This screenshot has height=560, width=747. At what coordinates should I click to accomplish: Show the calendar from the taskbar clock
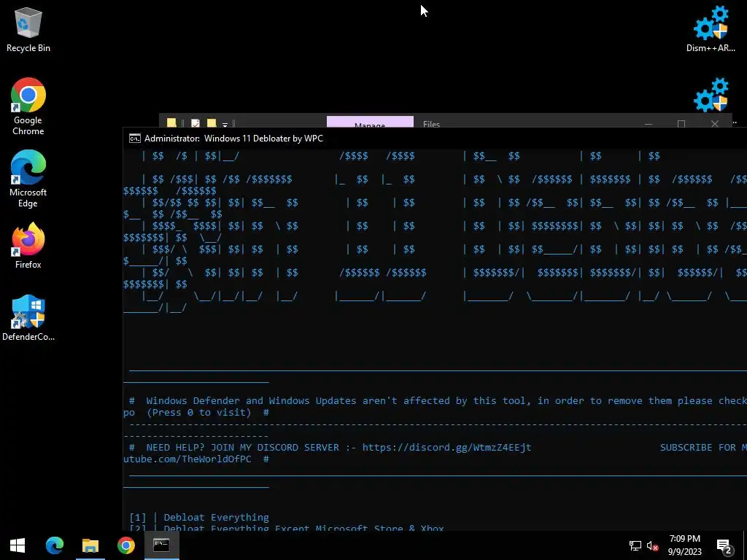[x=684, y=545]
